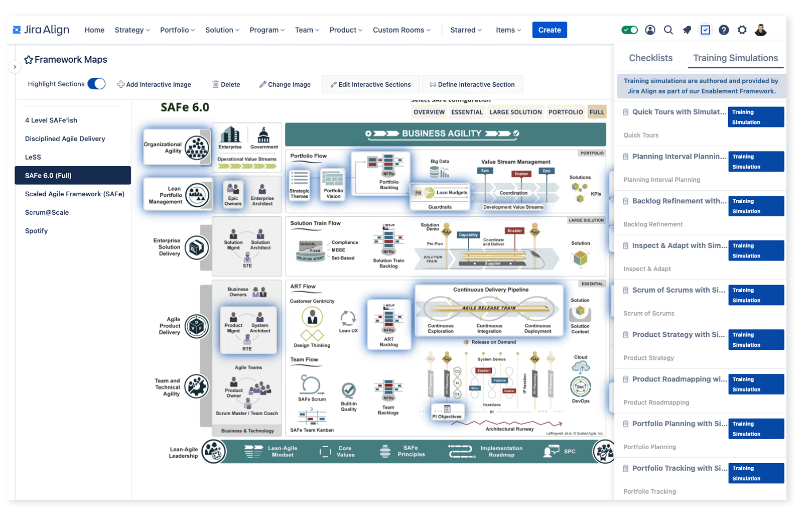Expand the Team menu

pyautogui.click(x=307, y=30)
